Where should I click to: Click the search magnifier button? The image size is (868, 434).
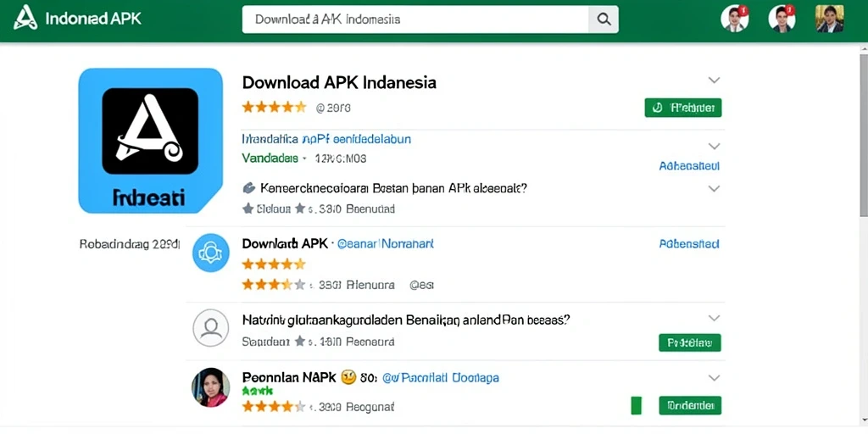[604, 20]
